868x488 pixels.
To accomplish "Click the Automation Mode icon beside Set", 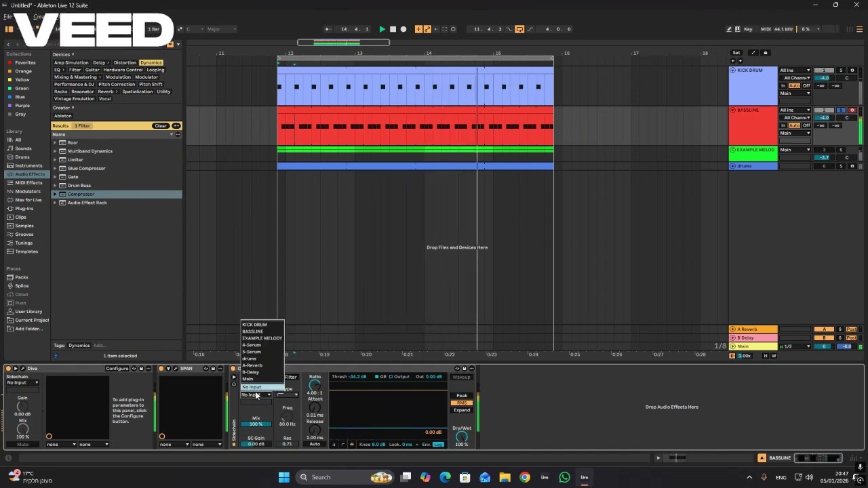I will tap(753, 53).
